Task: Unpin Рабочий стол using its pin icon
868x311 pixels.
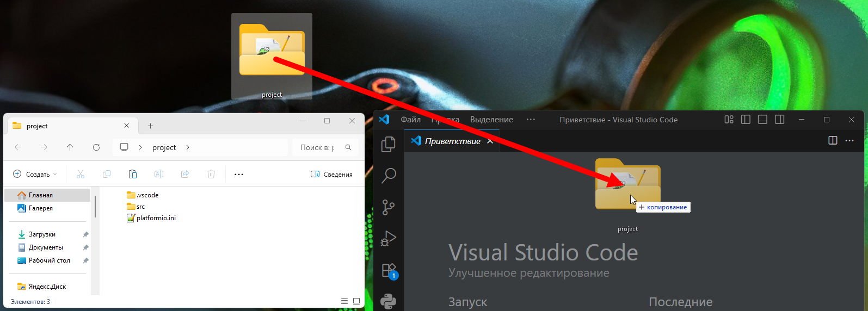Action: 85,260
